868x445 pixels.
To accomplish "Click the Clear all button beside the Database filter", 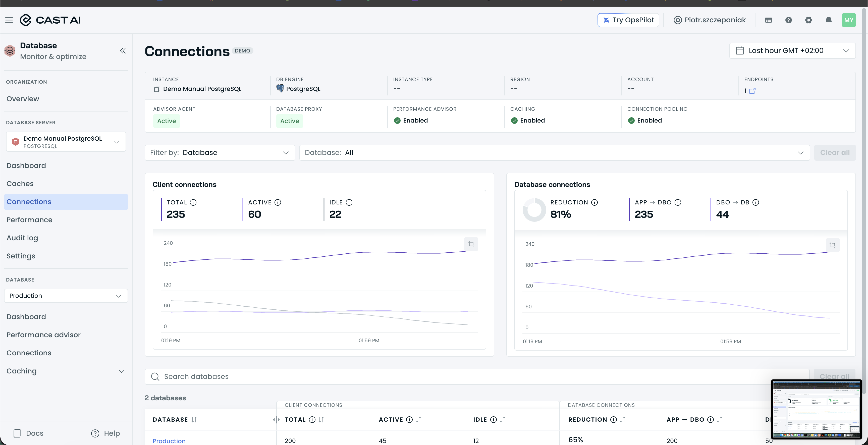I will pyautogui.click(x=835, y=153).
